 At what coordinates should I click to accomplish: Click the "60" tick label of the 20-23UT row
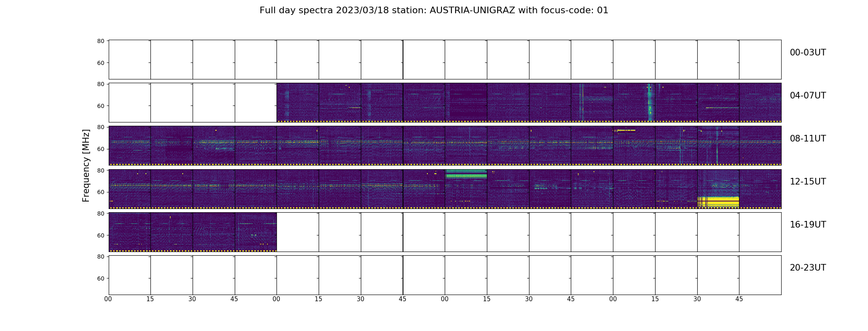click(x=100, y=278)
